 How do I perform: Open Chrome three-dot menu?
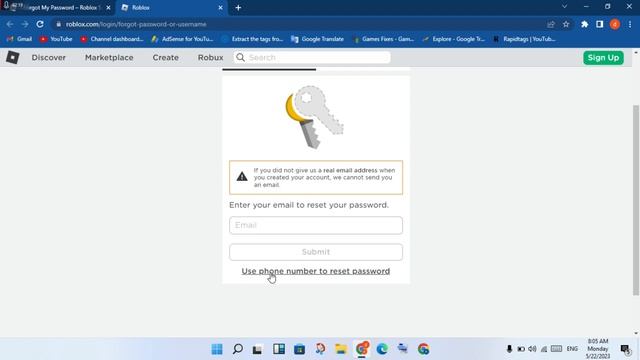(630, 24)
